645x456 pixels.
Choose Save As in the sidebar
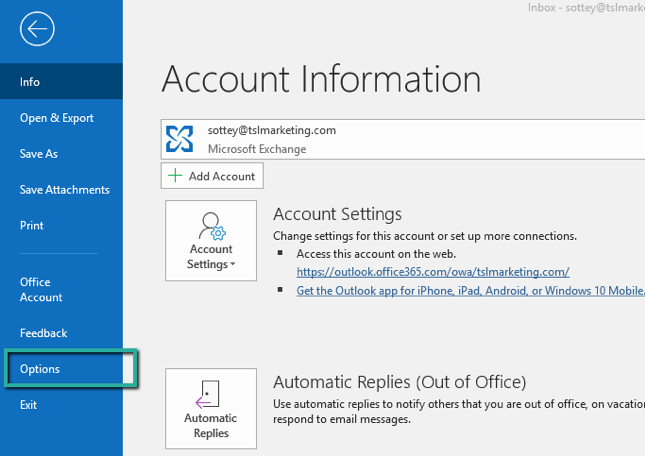pos(61,154)
